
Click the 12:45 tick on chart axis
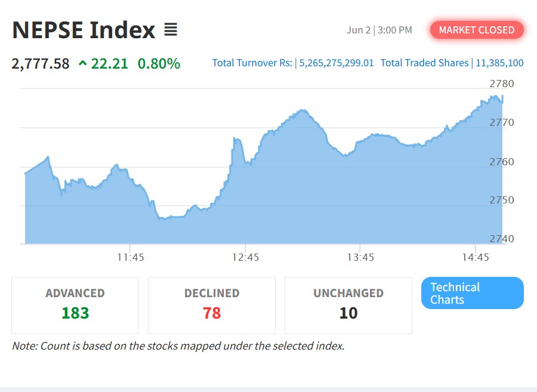click(x=246, y=257)
